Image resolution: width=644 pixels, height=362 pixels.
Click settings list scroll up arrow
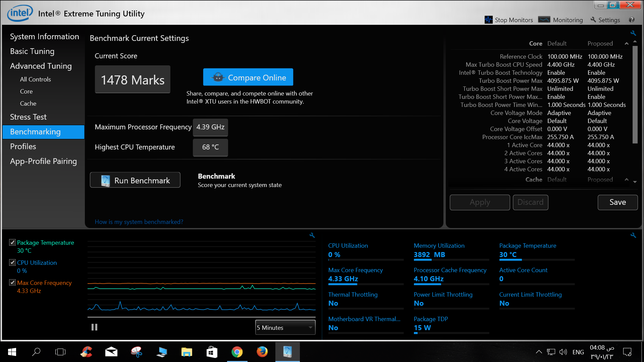pyautogui.click(x=635, y=42)
